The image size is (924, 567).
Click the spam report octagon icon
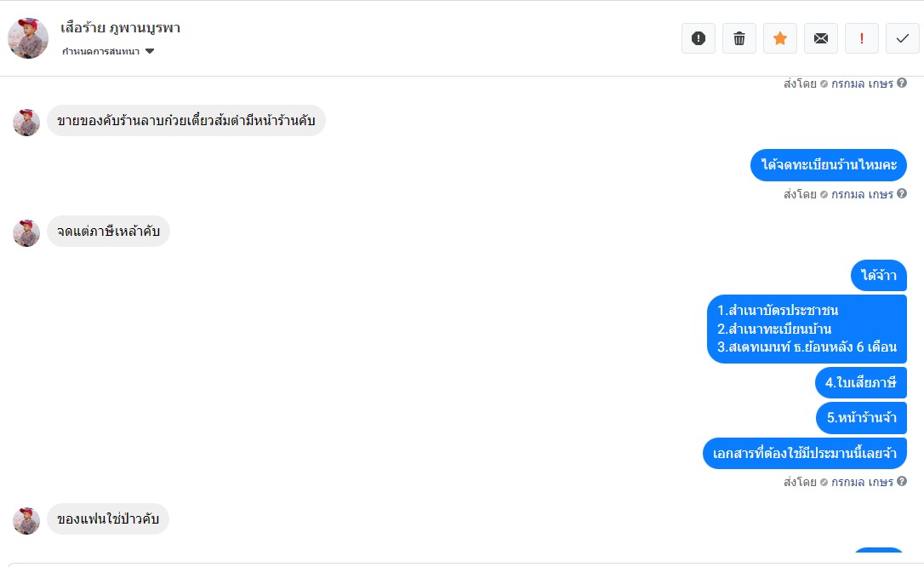(x=699, y=38)
